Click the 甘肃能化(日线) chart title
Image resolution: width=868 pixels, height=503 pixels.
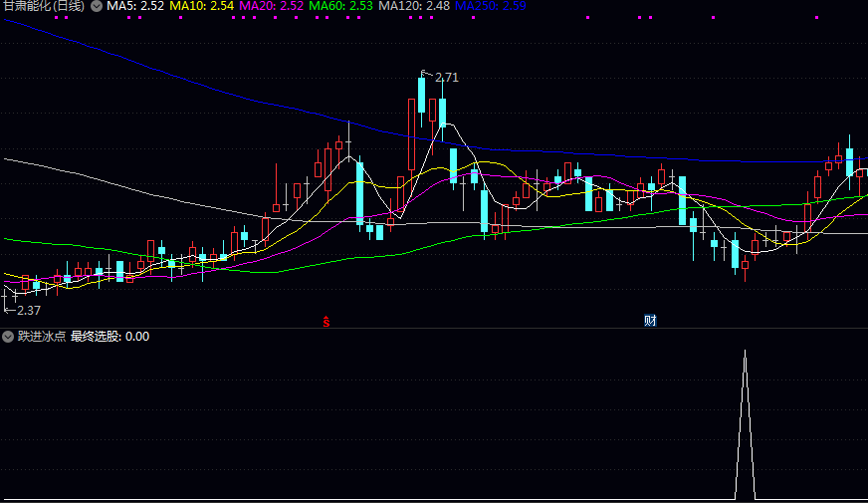coord(43,6)
